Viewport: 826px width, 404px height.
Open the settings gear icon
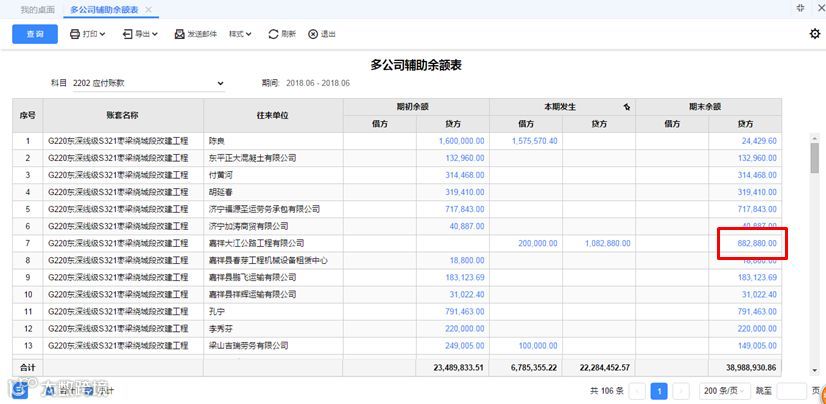point(814,34)
